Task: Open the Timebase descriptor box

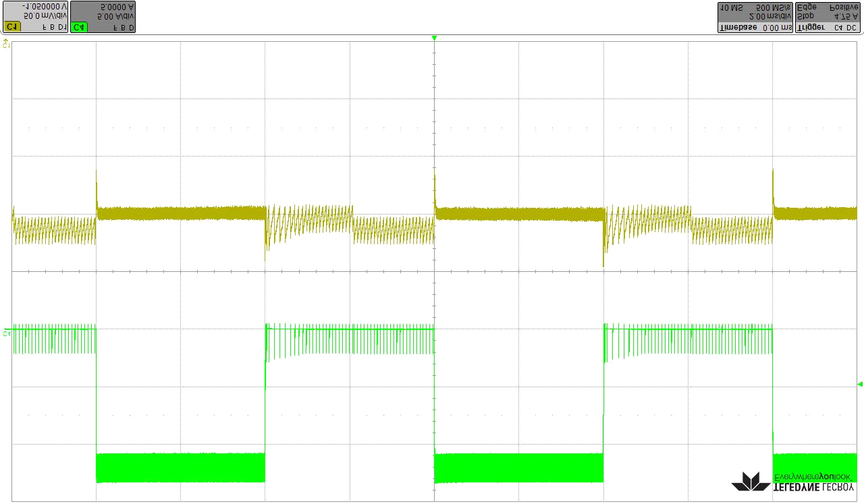Action: (x=754, y=17)
